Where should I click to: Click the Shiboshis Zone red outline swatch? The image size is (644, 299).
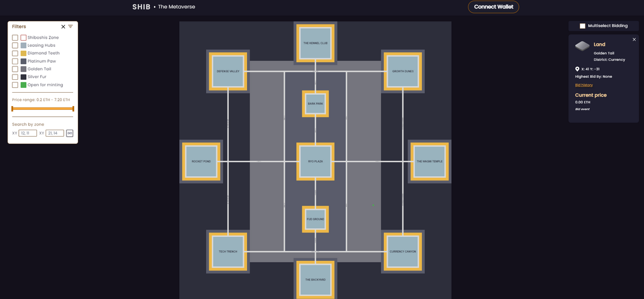23,38
